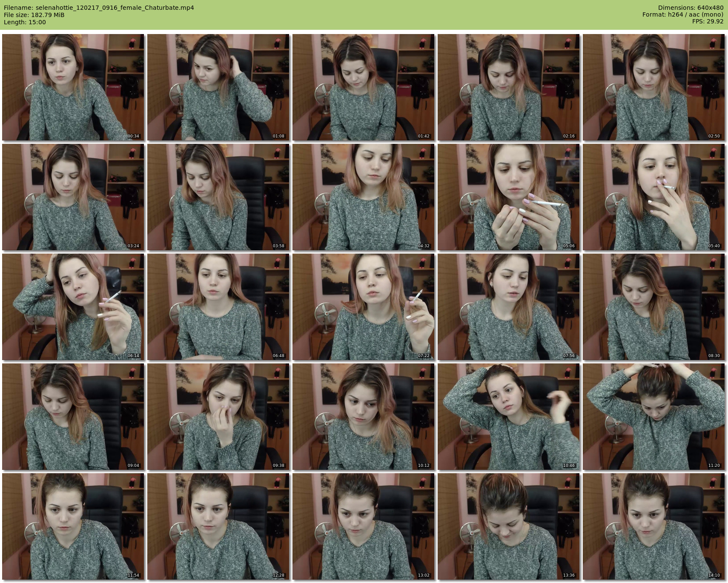Choose the frame stamped 14:10
The height and width of the screenshot is (583, 728).
click(x=654, y=526)
